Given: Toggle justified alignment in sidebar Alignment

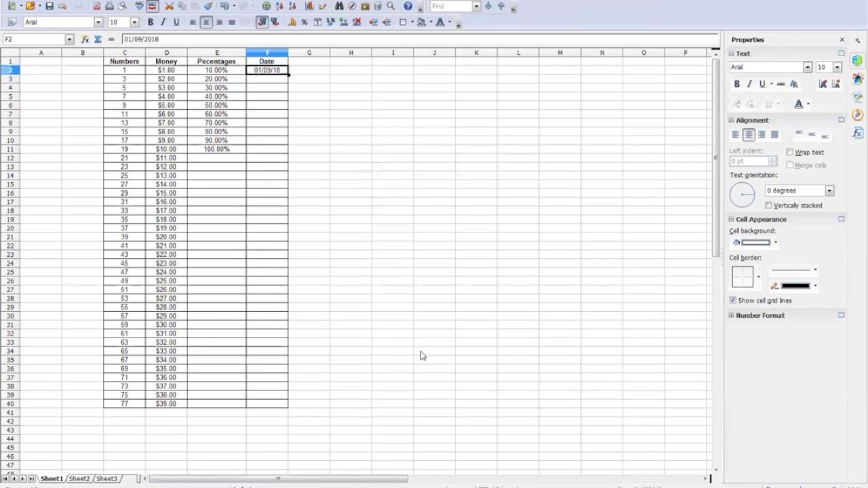Looking at the screenshot, I should [x=774, y=135].
